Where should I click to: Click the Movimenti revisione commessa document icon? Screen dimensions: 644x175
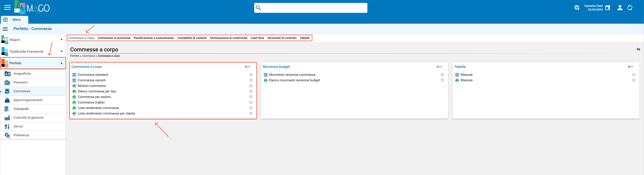click(x=266, y=75)
